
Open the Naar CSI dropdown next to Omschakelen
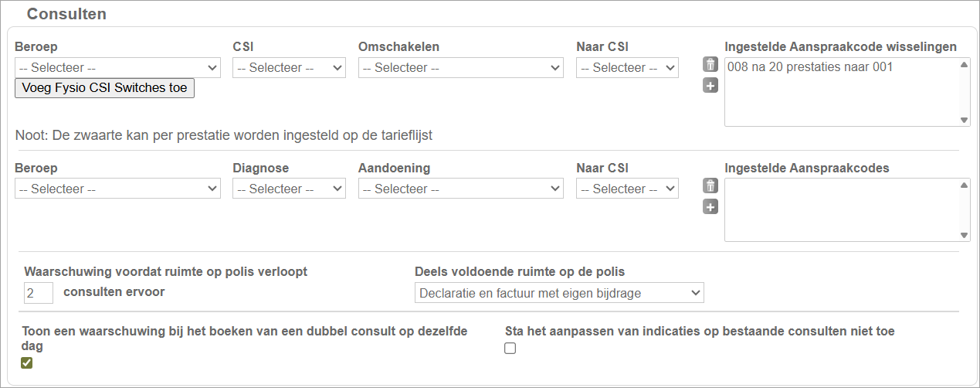coord(627,68)
